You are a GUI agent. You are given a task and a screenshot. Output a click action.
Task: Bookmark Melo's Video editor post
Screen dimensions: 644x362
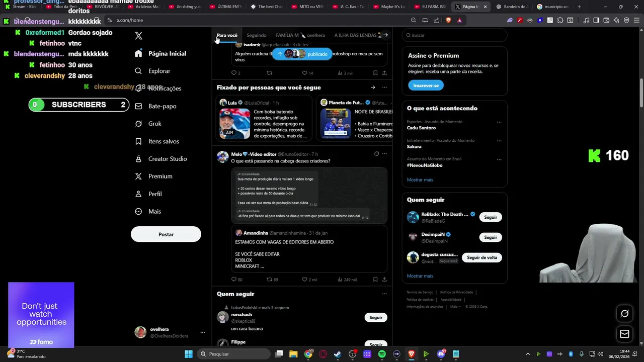pyautogui.click(x=375, y=280)
